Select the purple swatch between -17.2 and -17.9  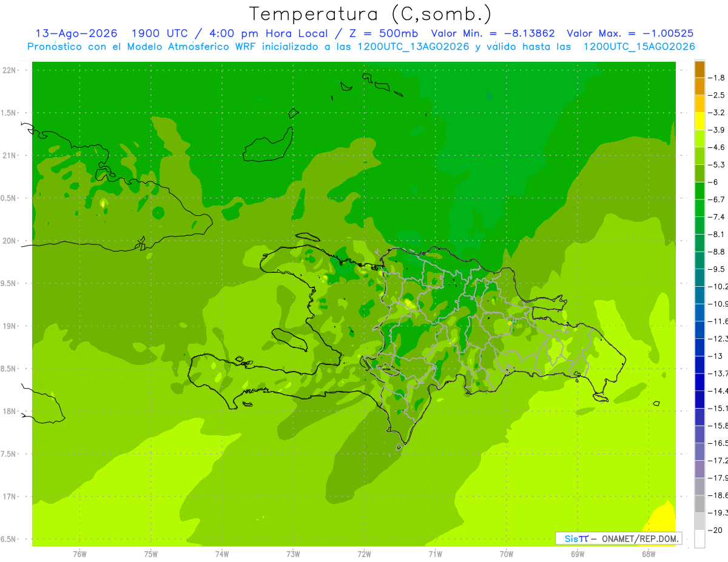coord(699,469)
